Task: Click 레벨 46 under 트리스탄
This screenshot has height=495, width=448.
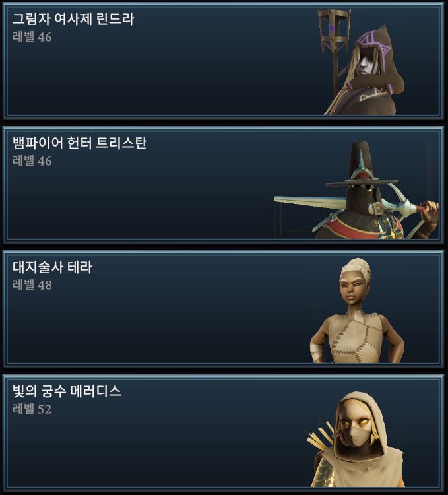Action: 32,161
